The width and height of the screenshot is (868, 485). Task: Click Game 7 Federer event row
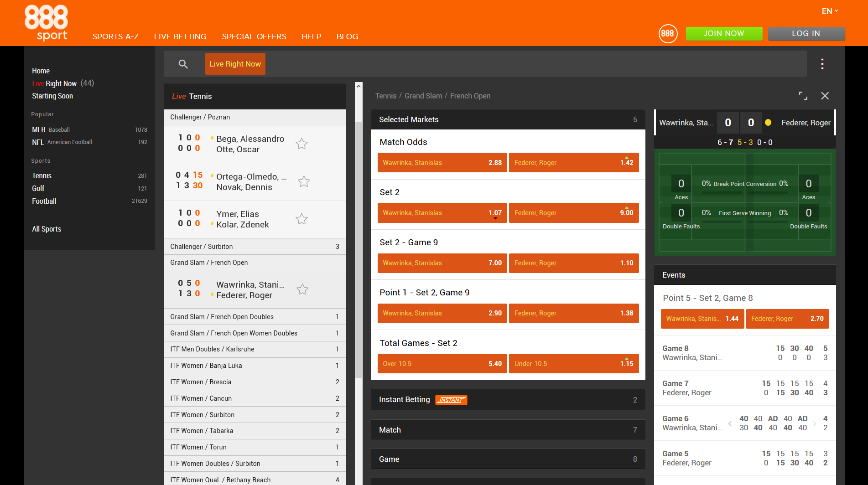pos(745,388)
